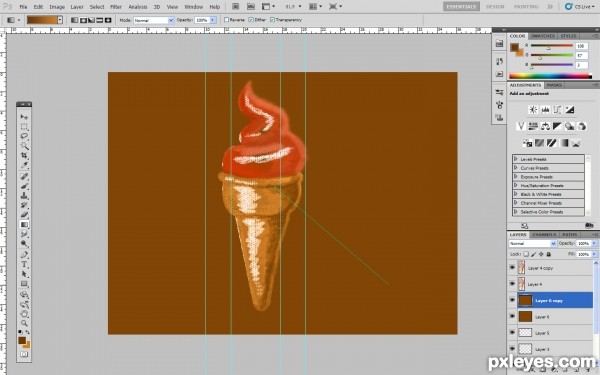This screenshot has width=600, height=375.
Task: Click the Design workspace button
Action: [x=495, y=7]
